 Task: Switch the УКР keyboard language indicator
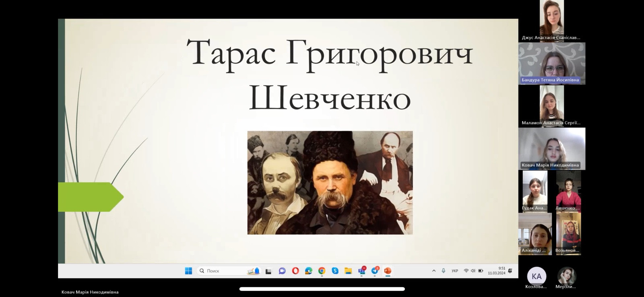(x=455, y=271)
